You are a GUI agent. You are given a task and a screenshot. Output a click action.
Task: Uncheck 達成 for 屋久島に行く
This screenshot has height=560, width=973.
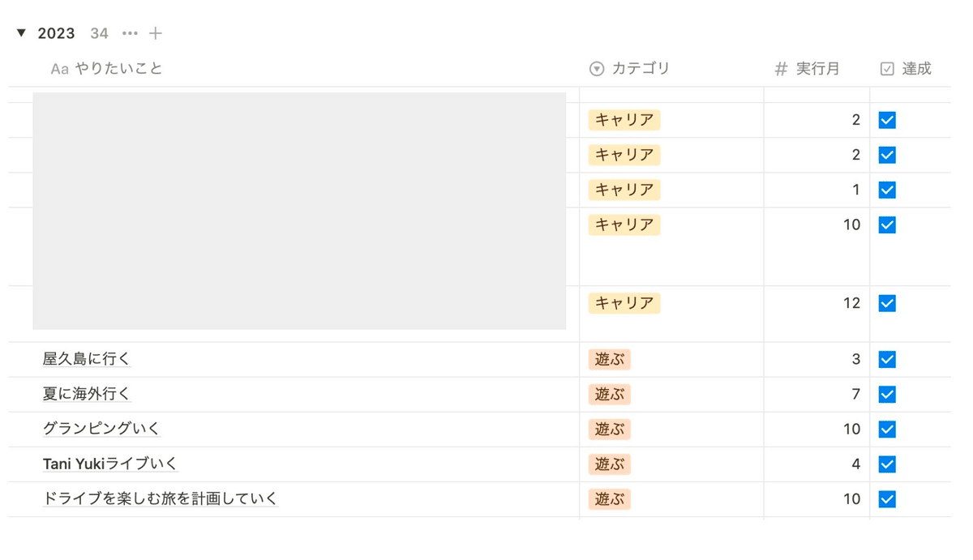point(887,359)
